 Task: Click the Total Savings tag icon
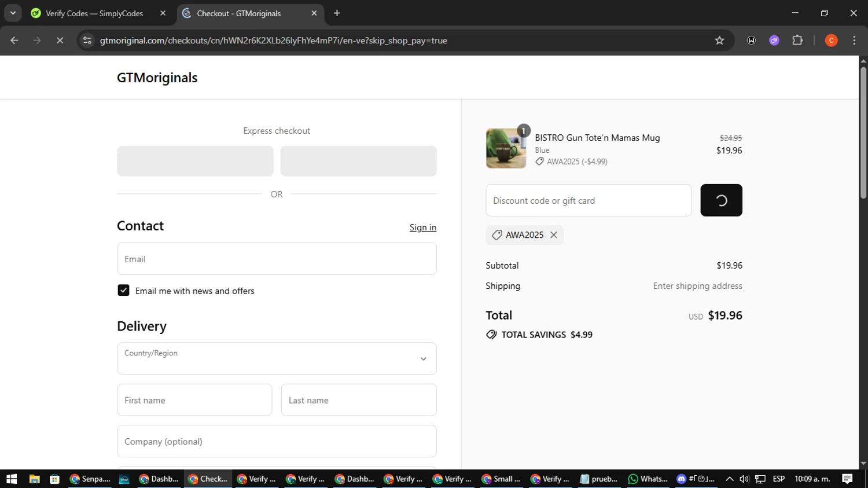pyautogui.click(x=491, y=335)
